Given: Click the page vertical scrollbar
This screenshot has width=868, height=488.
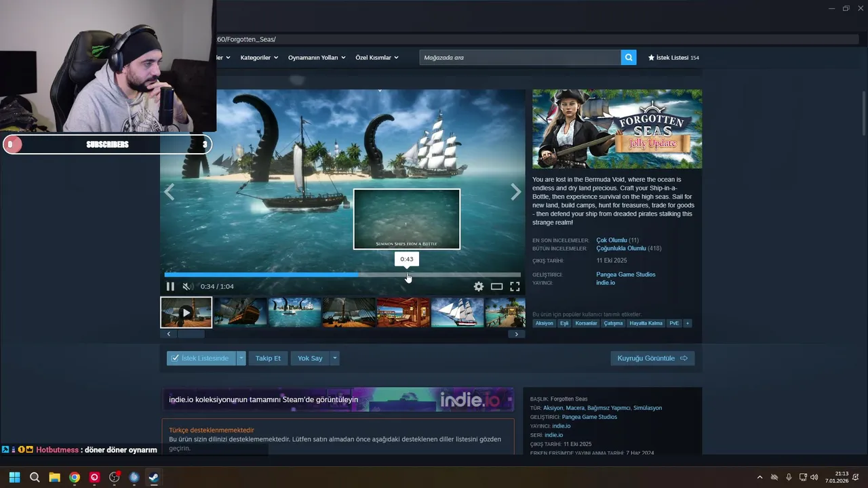Looking at the screenshot, I should click(863, 112).
